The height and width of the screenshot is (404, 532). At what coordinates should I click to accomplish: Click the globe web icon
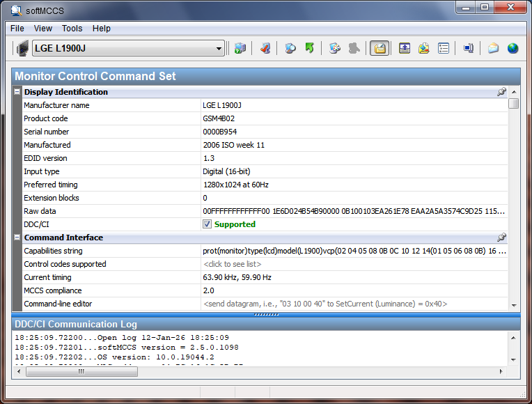coord(513,48)
